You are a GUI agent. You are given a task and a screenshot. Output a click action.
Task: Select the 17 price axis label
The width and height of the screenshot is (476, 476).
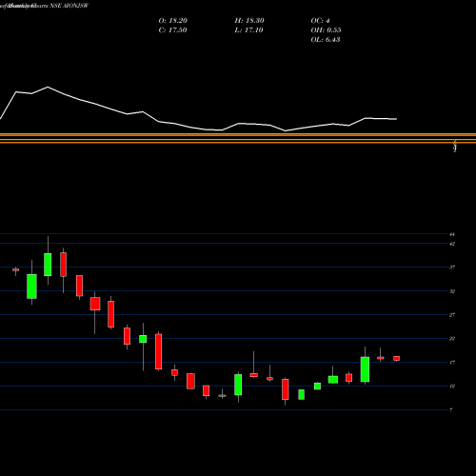click(452, 363)
